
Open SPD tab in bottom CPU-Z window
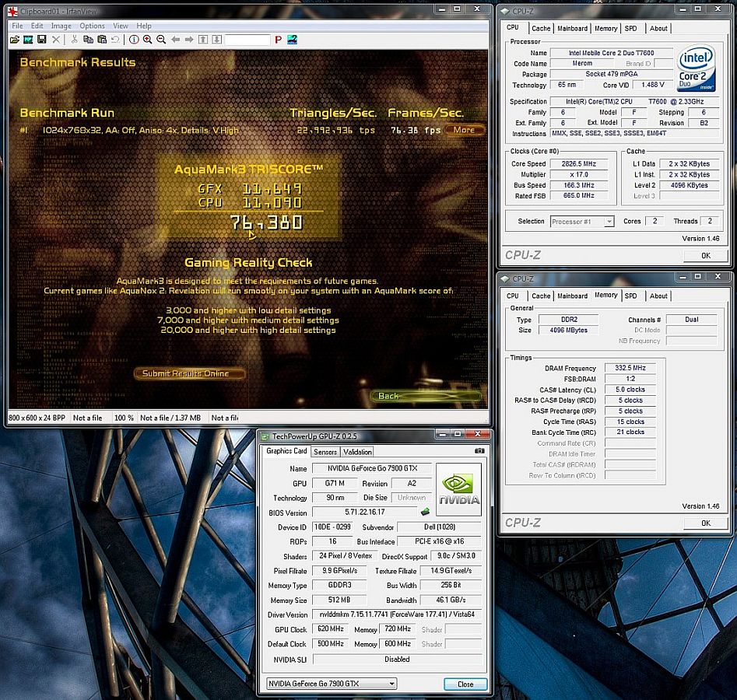(631, 296)
